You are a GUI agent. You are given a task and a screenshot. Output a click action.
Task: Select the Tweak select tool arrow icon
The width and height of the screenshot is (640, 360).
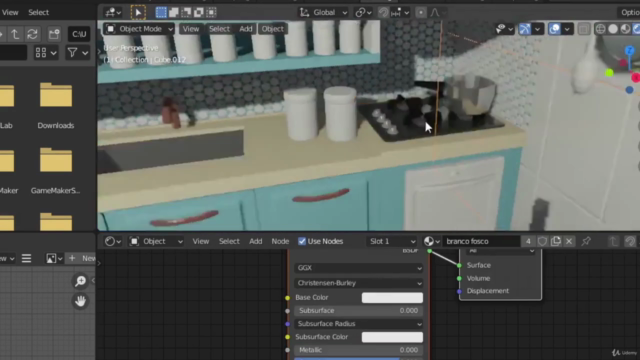tap(138, 13)
